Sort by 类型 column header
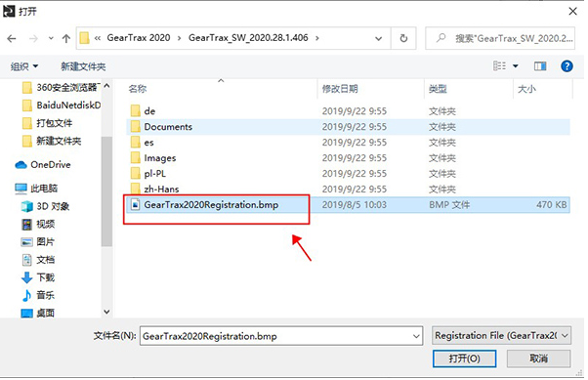This screenshot has height=380, width=588. tap(438, 89)
